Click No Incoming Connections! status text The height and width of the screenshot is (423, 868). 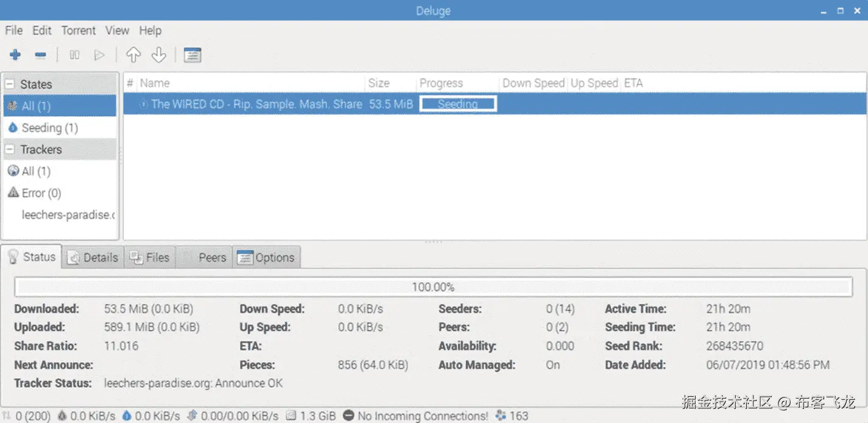[423, 416]
